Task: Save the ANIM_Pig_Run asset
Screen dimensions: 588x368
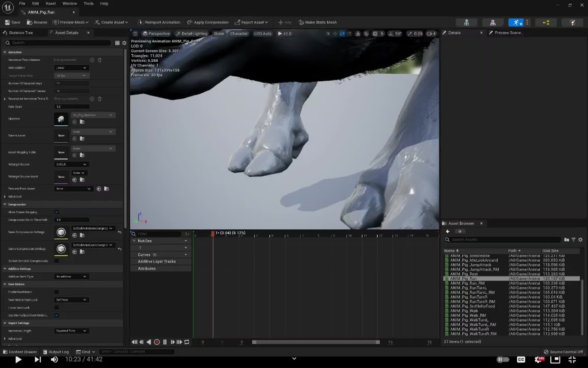Action: (12, 22)
